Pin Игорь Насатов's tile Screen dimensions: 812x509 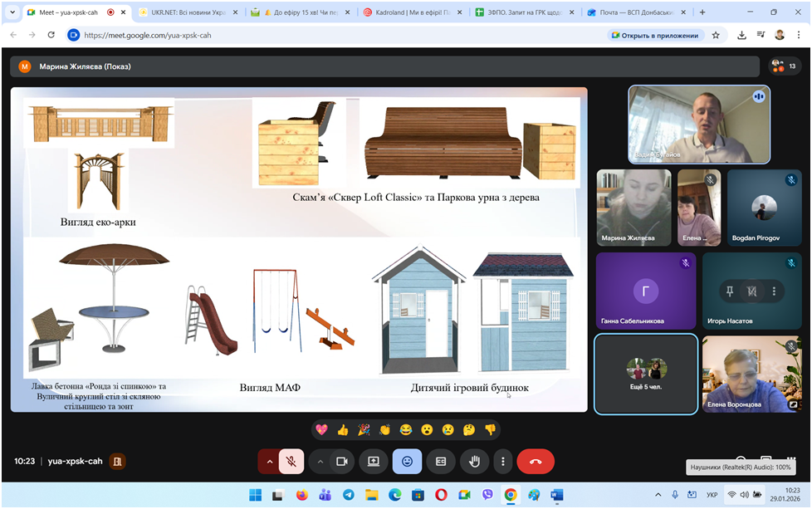click(730, 291)
